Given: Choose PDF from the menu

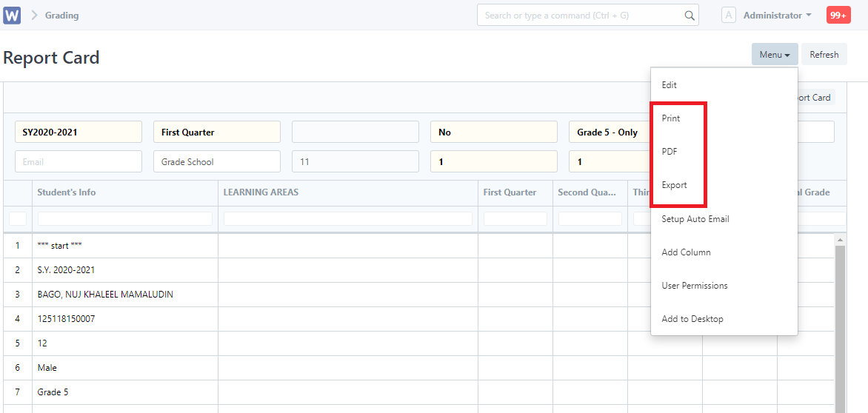Looking at the screenshot, I should [724, 152].
